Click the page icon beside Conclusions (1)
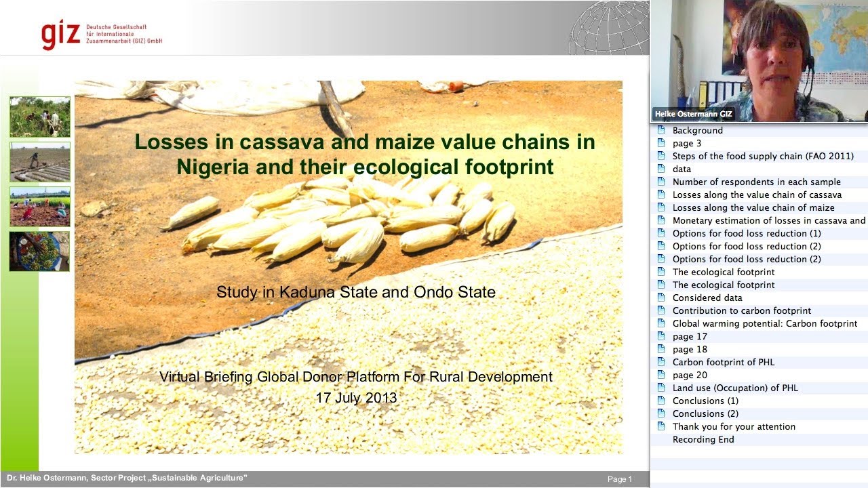868x488 pixels. [x=661, y=401]
